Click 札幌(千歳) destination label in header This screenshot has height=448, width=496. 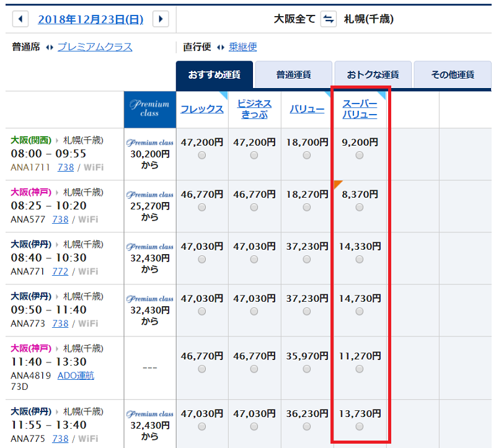(369, 19)
